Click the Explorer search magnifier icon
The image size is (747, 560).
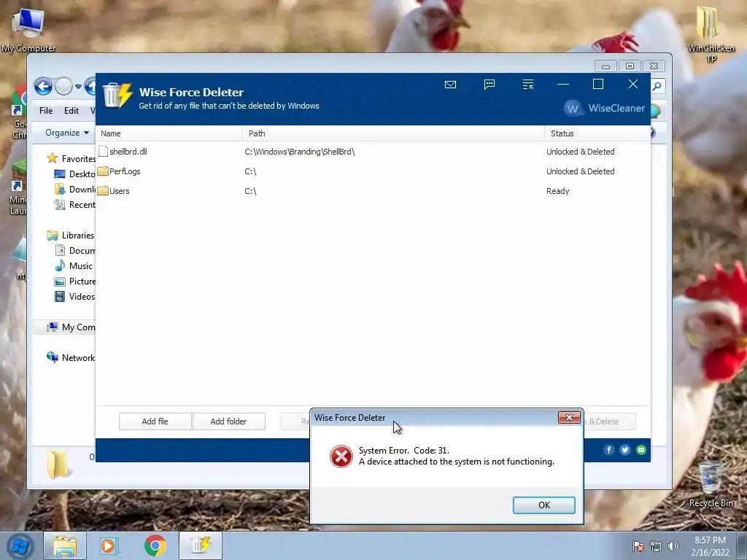tap(657, 86)
